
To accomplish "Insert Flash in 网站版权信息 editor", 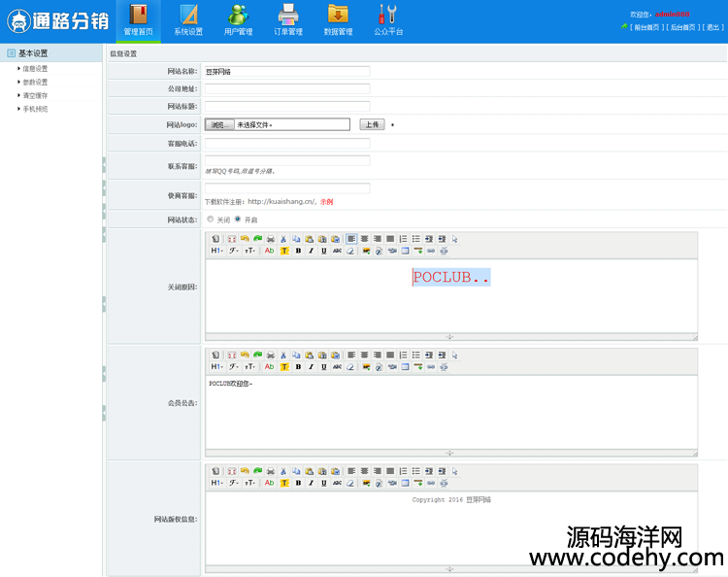I will [x=380, y=483].
